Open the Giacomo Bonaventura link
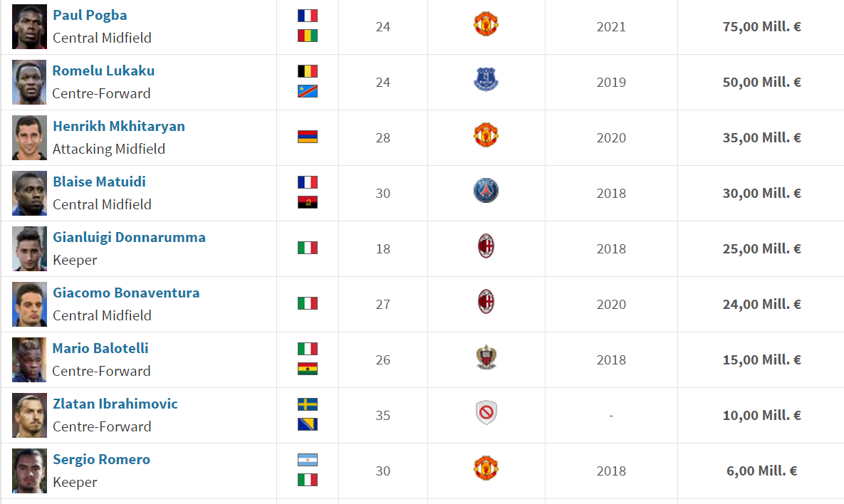The height and width of the screenshot is (504, 844). 126,293
